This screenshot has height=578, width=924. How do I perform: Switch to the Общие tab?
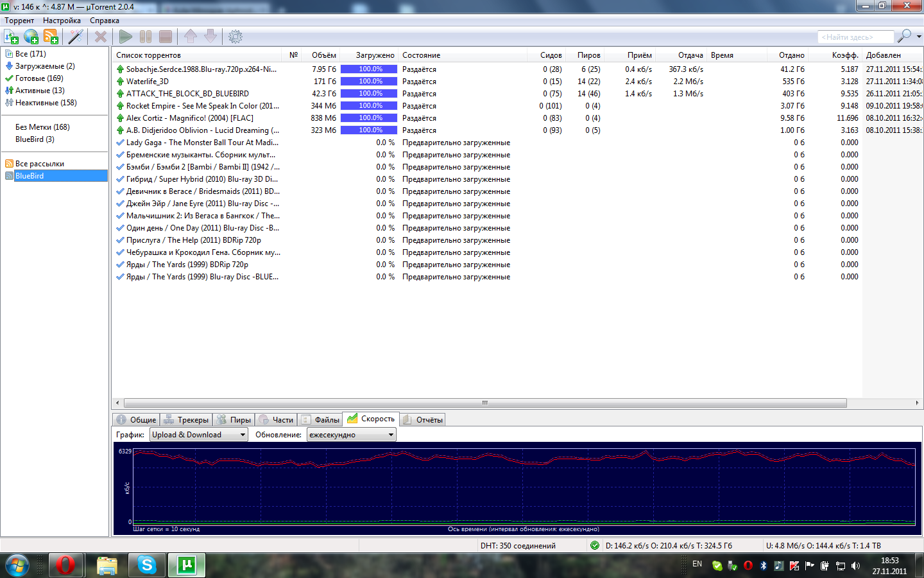(136, 420)
